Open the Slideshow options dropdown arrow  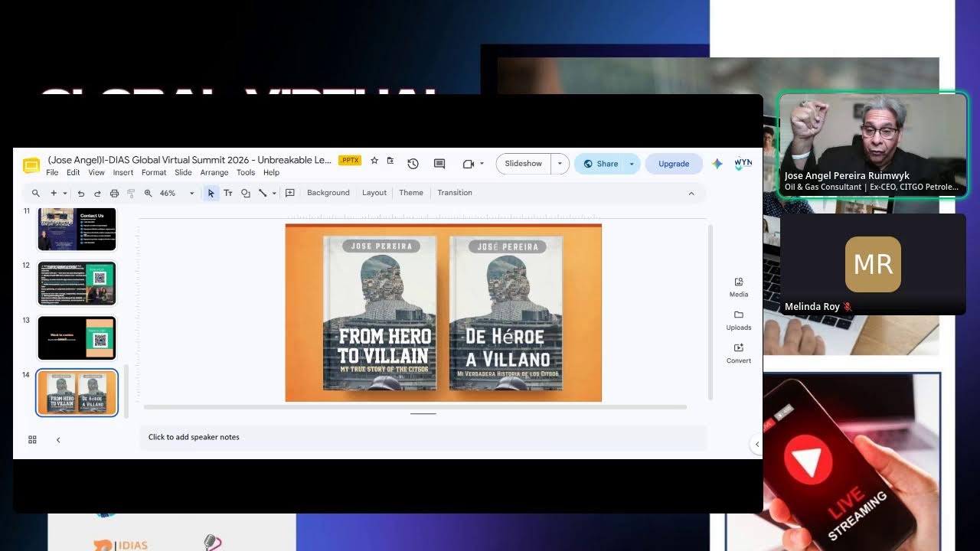tap(560, 164)
